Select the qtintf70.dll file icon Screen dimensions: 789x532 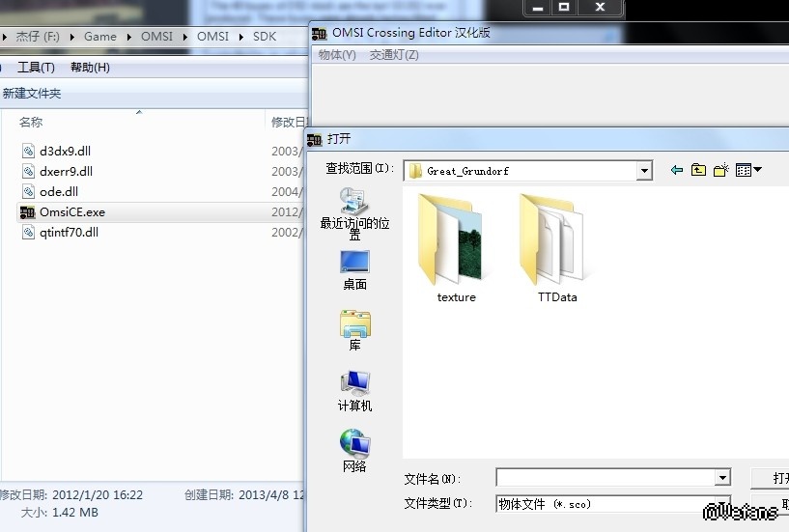click(x=29, y=233)
